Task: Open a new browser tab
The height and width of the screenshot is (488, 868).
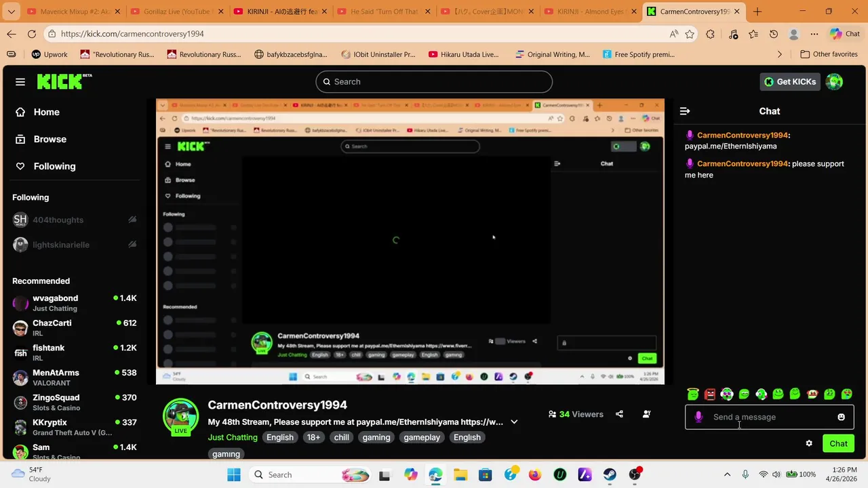Action: tap(757, 12)
